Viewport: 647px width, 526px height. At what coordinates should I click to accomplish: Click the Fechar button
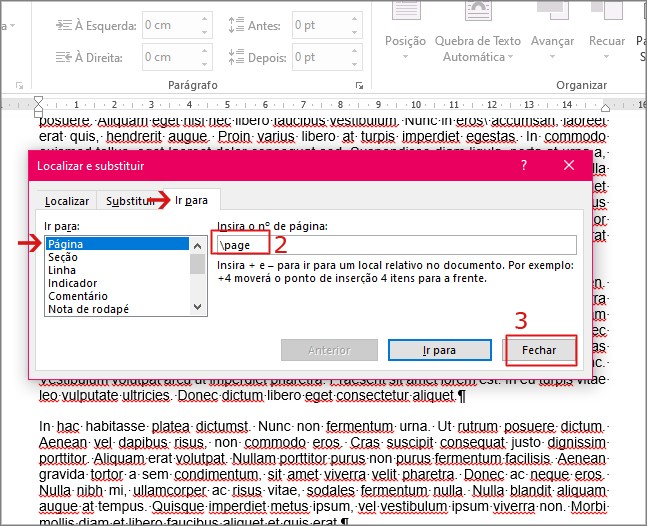(539, 350)
